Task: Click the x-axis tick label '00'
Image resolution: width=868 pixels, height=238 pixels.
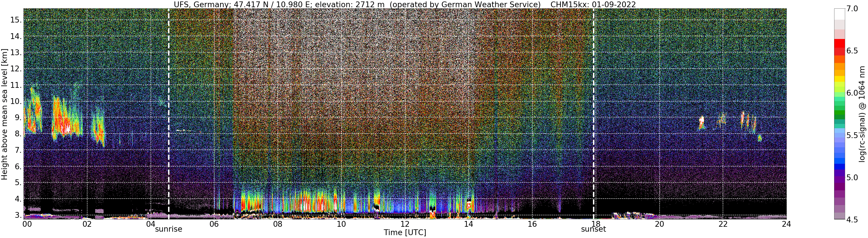Action: pos(27,224)
